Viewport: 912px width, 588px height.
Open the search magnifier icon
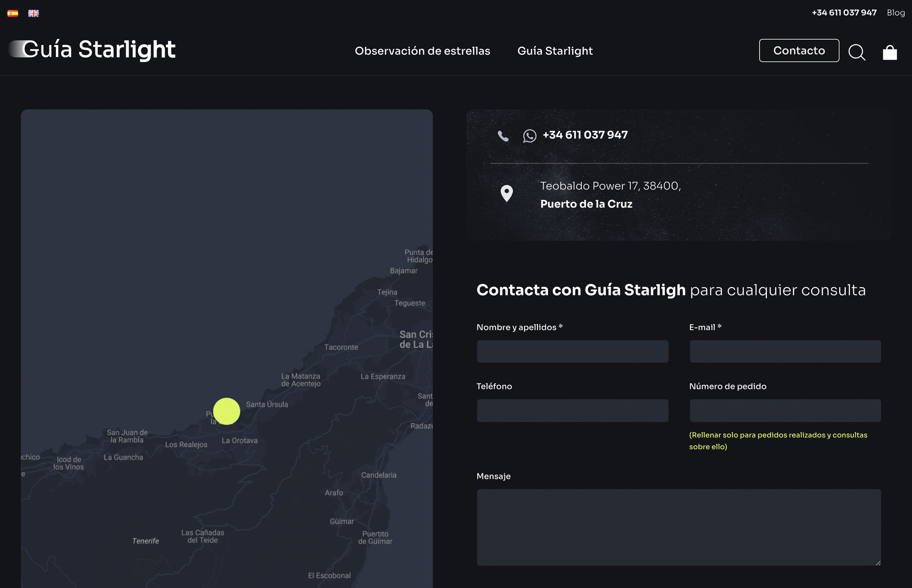(856, 52)
